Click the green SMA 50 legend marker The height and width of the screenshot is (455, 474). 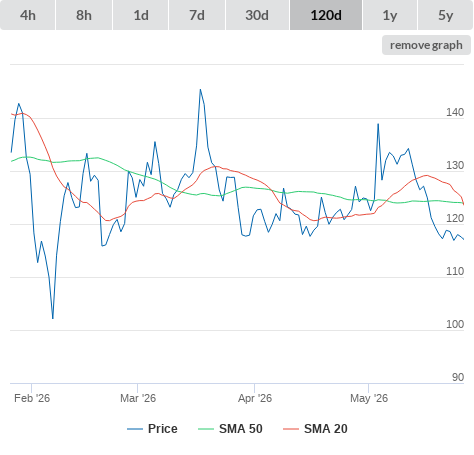(206, 429)
